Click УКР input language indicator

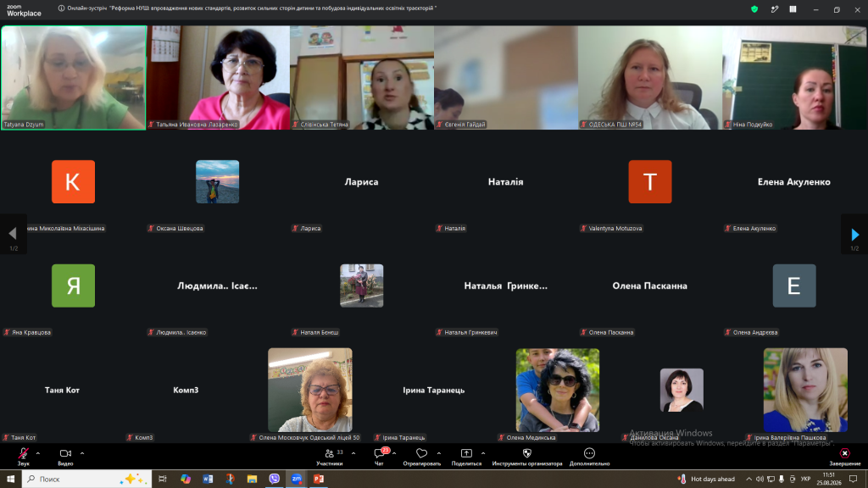pos(805,480)
